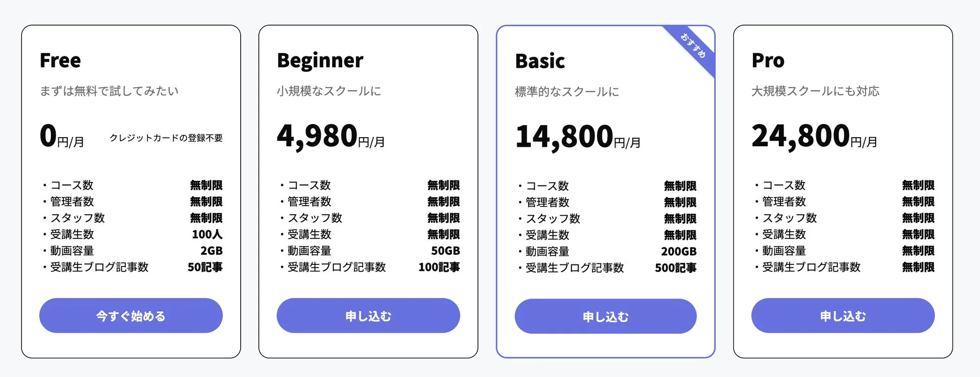Click the 500記事 blog limit on Basic plan

(x=676, y=268)
